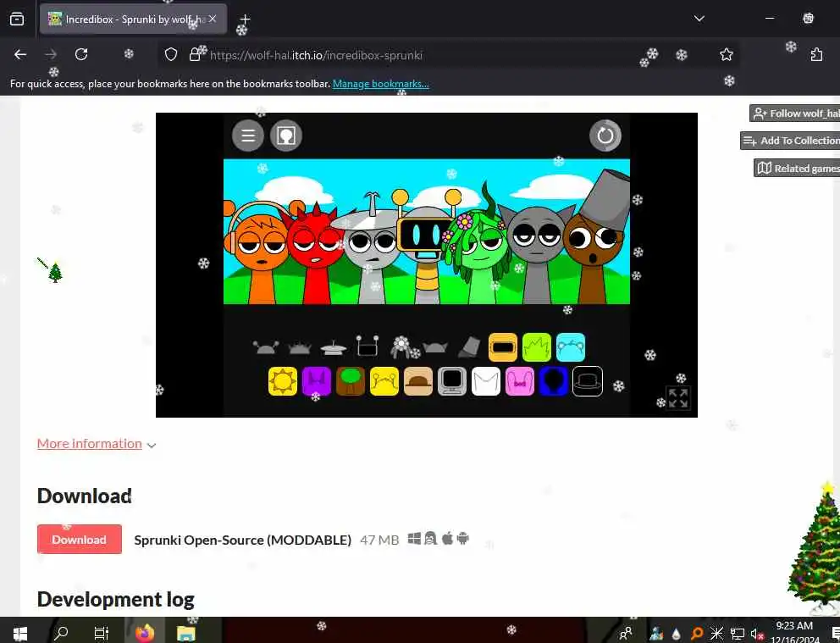Select the Incredibox - Sprunki tab
This screenshot has width=840, height=643.
tap(134, 19)
